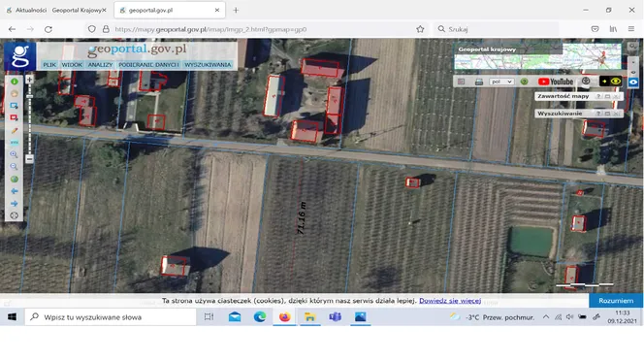
Task: Open the pol language dropdown
Action: pos(501,82)
